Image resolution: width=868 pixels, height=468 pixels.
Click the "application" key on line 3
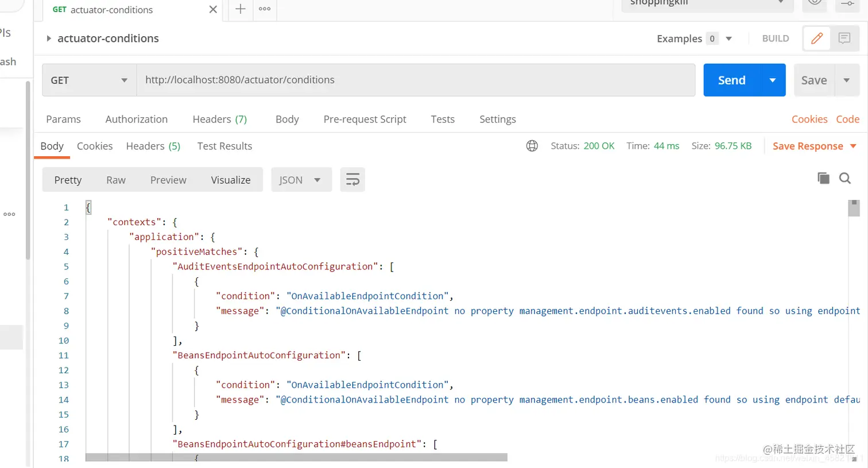click(x=164, y=237)
